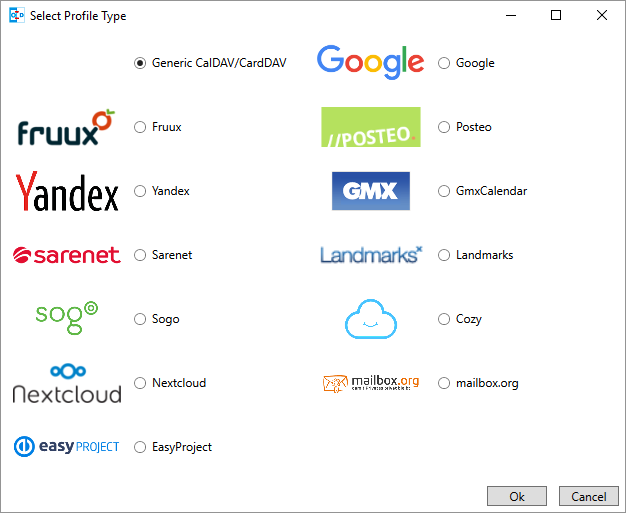Click the GMX blue logo
This screenshot has height=513, width=626.
point(370,191)
